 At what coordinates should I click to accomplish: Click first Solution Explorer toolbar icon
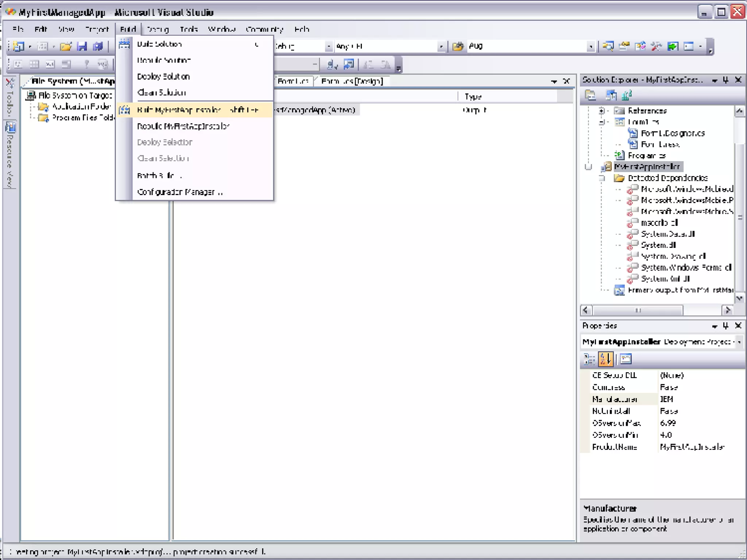[x=590, y=96]
